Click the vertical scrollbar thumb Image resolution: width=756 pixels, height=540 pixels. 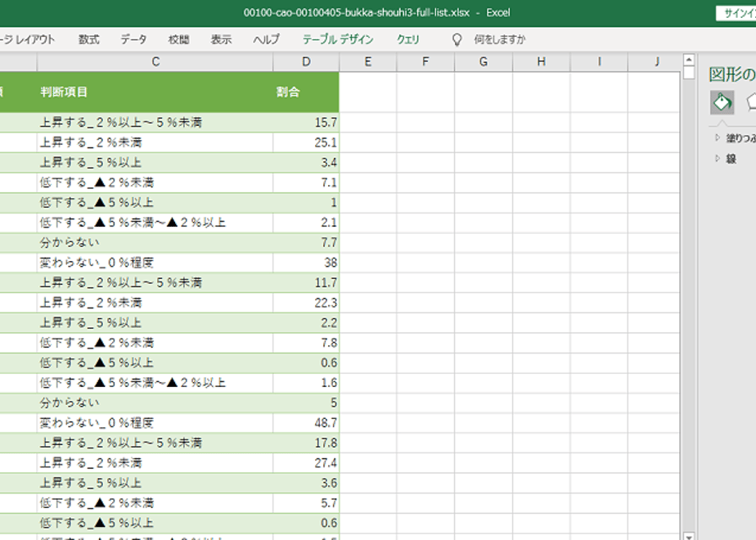689,73
